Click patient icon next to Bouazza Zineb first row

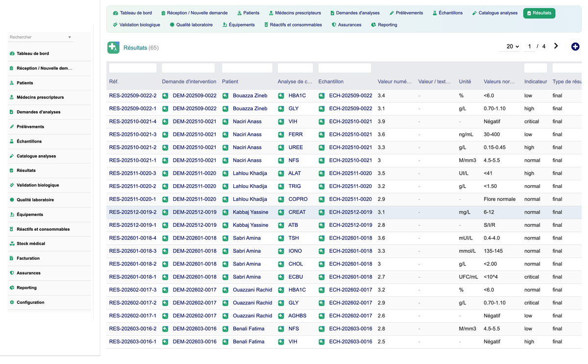[225, 96]
